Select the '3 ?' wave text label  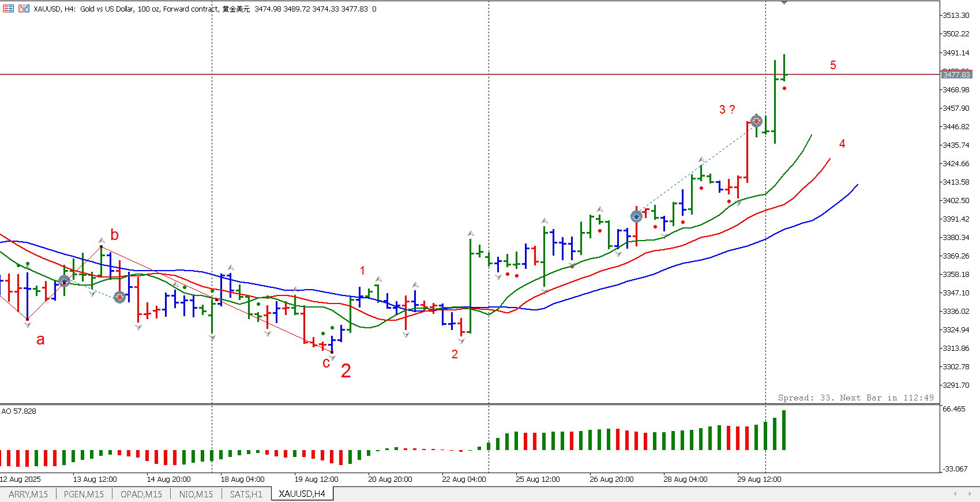click(727, 110)
